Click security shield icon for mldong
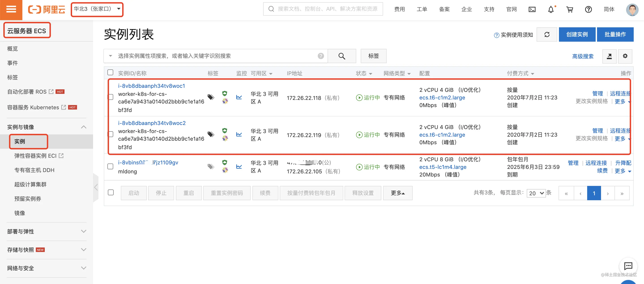Image resolution: width=644 pixels, height=284 pixels. (x=225, y=162)
